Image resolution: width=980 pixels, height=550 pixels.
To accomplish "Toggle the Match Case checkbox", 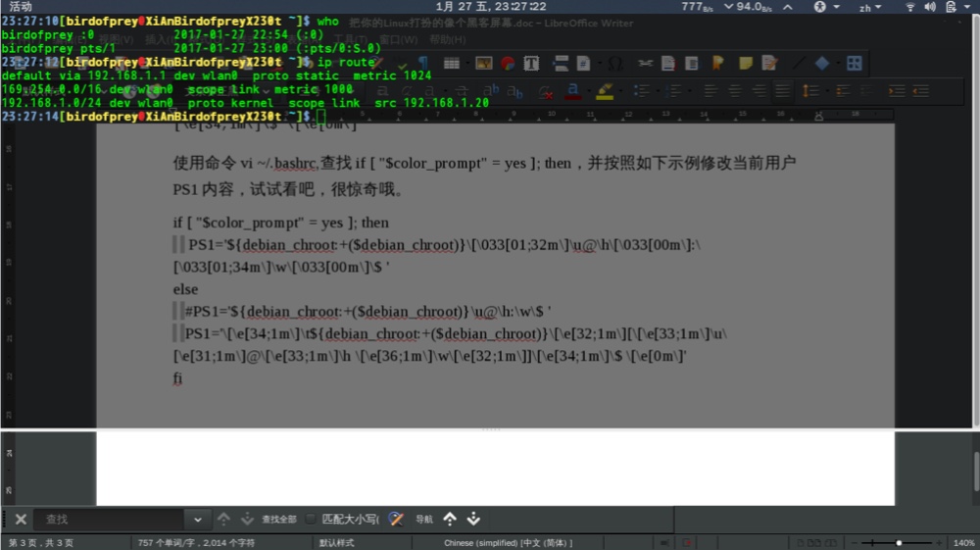I will click(311, 520).
